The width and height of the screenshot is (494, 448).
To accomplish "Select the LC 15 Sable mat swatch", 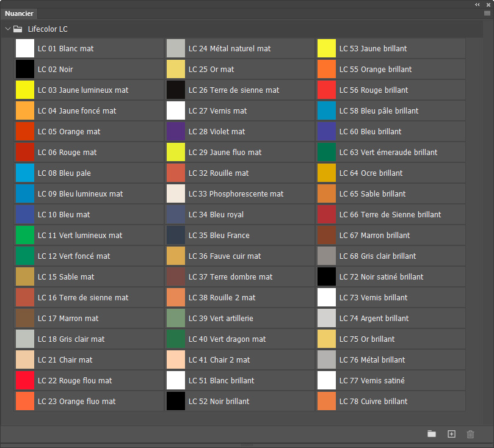I will (25, 277).
